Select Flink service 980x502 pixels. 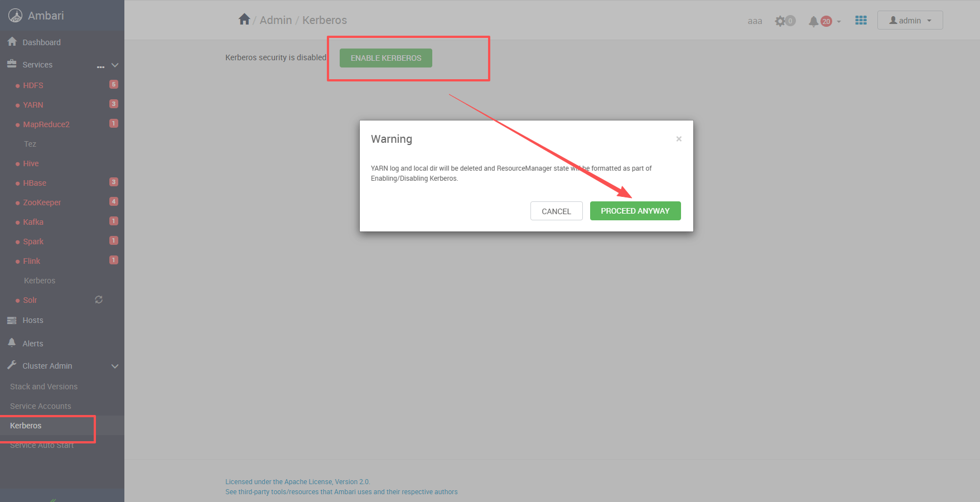point(31,261)
